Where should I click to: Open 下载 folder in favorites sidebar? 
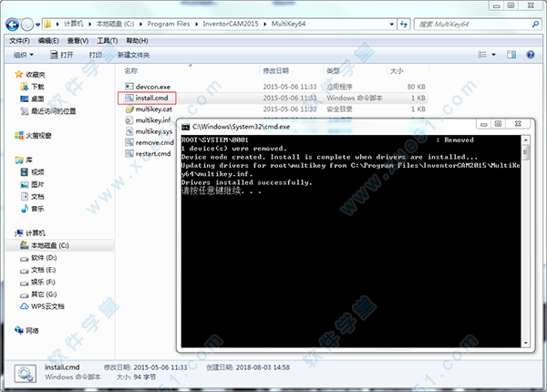click(36, 86)
